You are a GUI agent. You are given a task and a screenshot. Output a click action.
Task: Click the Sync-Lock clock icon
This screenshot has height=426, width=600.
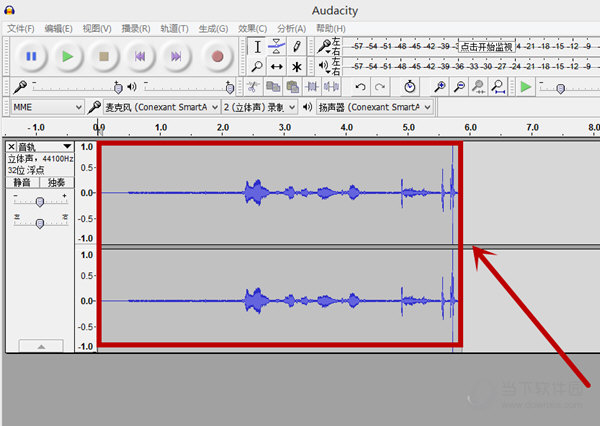[x=409, y=87]
